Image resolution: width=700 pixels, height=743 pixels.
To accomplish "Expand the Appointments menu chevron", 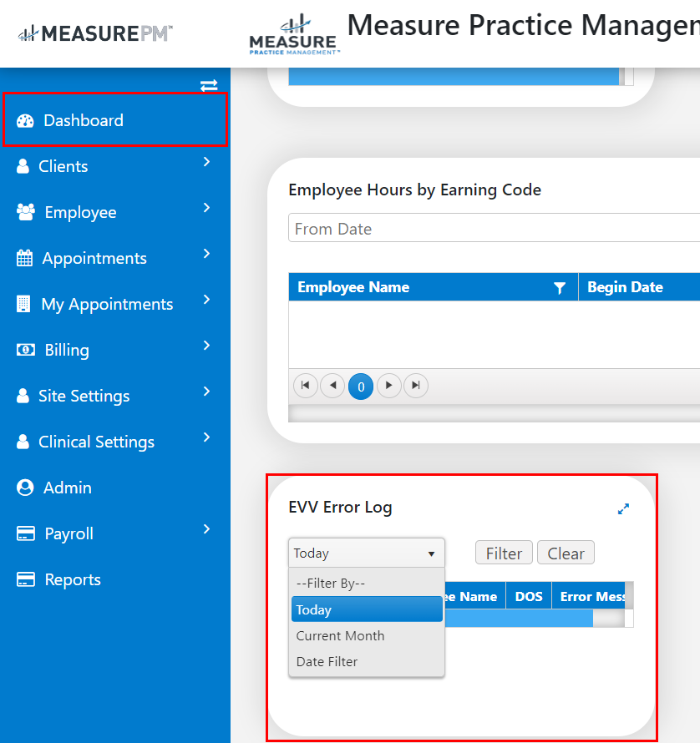I will (206, 254).
